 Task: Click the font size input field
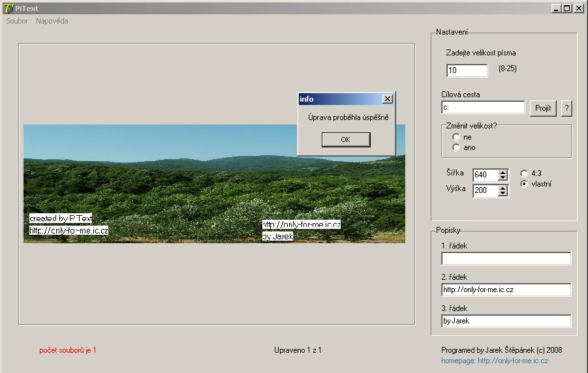click(x=467, y=70)
